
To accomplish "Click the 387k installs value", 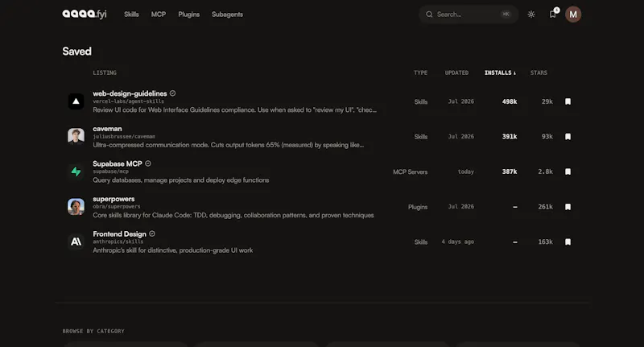I will tap(510, 171).
